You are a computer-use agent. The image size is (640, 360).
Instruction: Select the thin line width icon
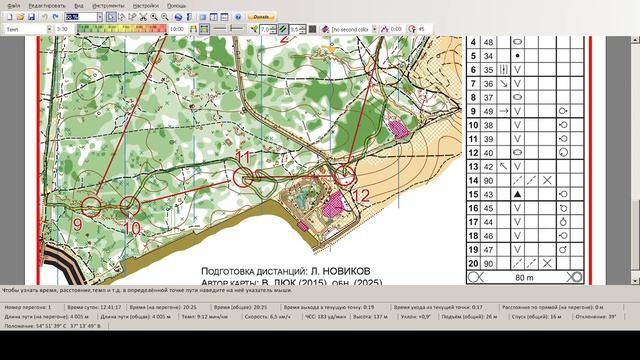pos(220,29)
